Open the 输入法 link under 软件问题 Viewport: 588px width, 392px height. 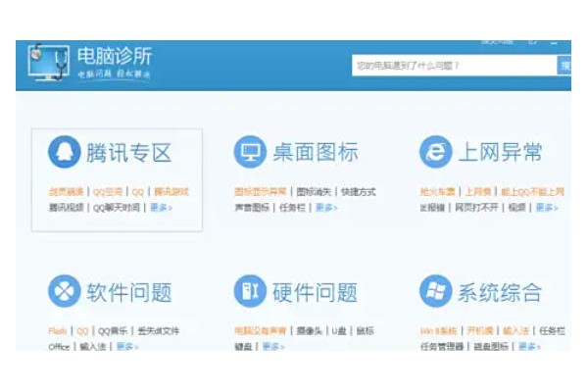pyautogui.click(x=93, y=347)
